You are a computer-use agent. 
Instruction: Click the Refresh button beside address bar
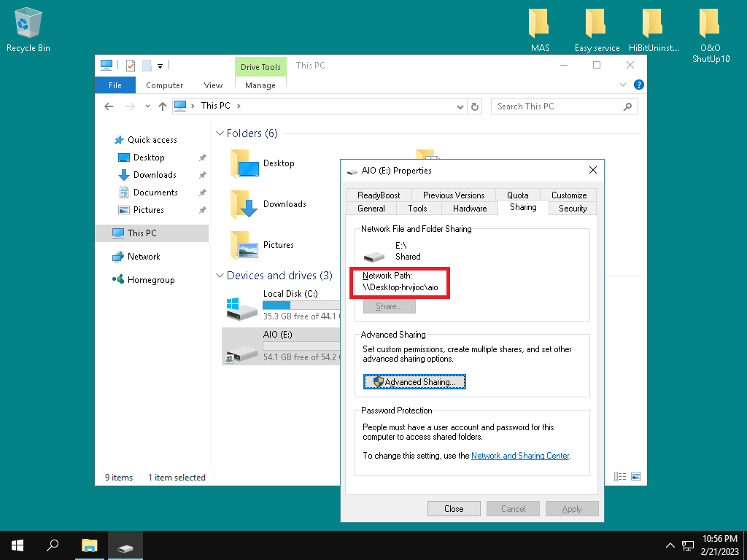click(x=476, y=106)
